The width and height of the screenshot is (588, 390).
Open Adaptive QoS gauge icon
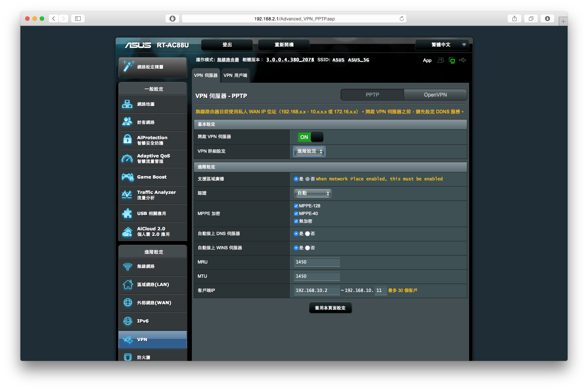coord(127,159)
